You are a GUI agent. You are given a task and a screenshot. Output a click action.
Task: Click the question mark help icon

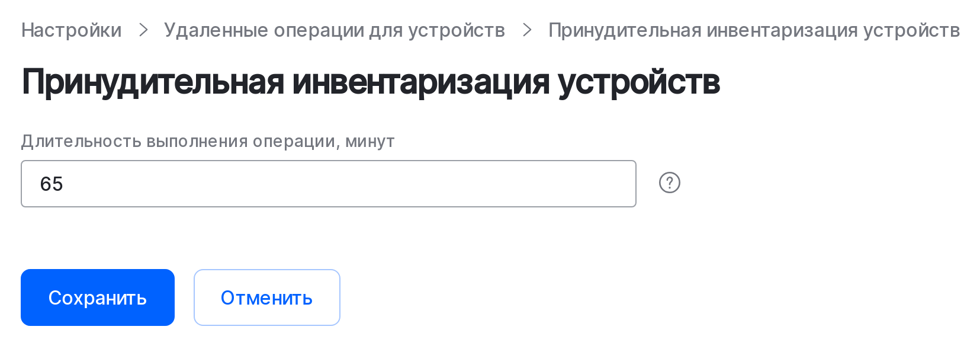point(670,183)
